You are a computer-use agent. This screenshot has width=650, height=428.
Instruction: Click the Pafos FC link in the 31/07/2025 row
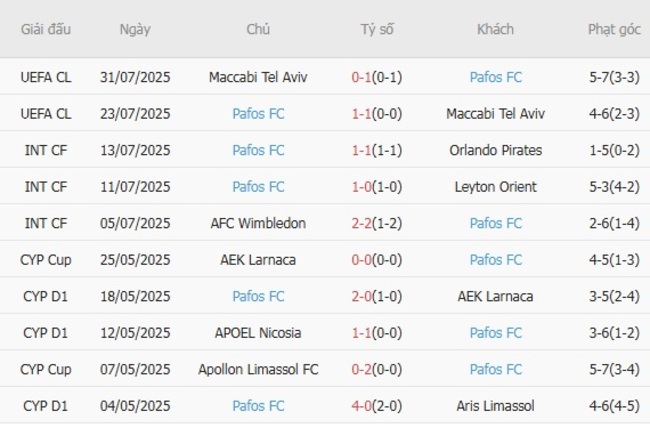point(495,77)
